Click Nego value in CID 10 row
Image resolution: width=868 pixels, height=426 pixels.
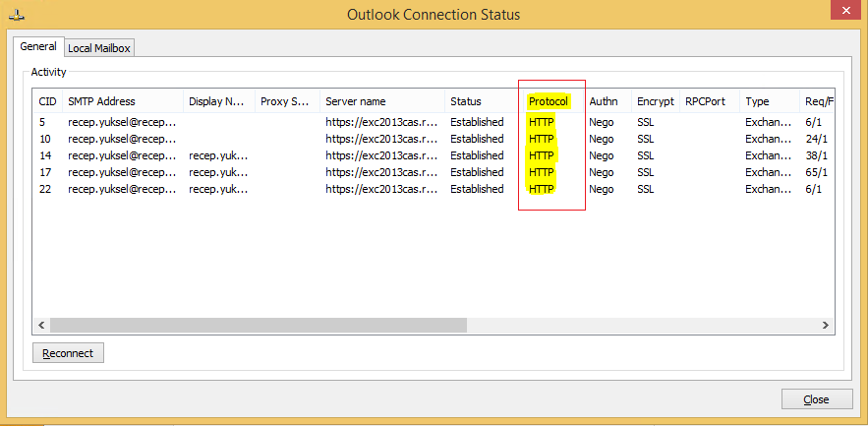[x=602, y=139]
